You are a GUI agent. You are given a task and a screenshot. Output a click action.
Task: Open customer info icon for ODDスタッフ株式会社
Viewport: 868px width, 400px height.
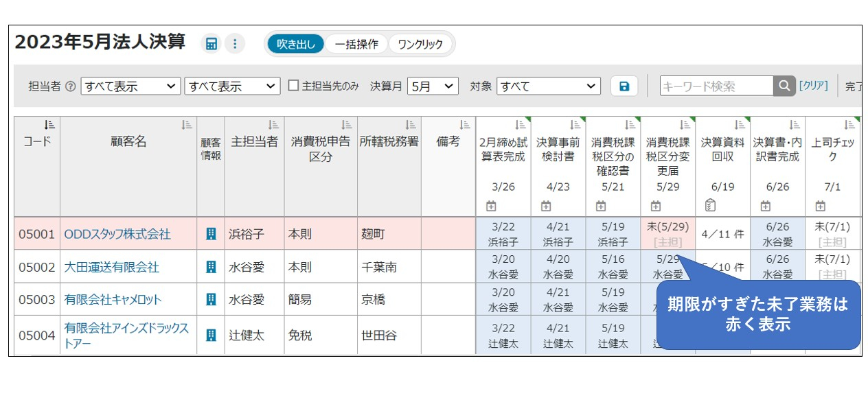point(212,234)
